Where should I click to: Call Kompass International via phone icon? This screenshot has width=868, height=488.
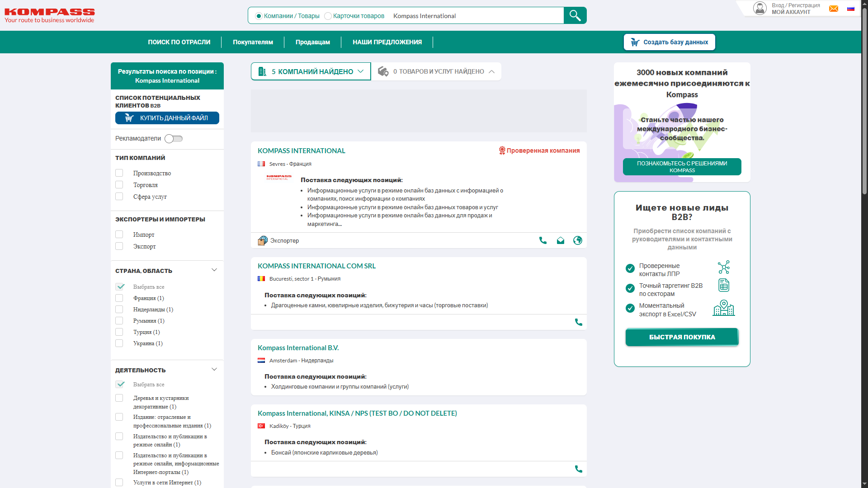point(543,240)
